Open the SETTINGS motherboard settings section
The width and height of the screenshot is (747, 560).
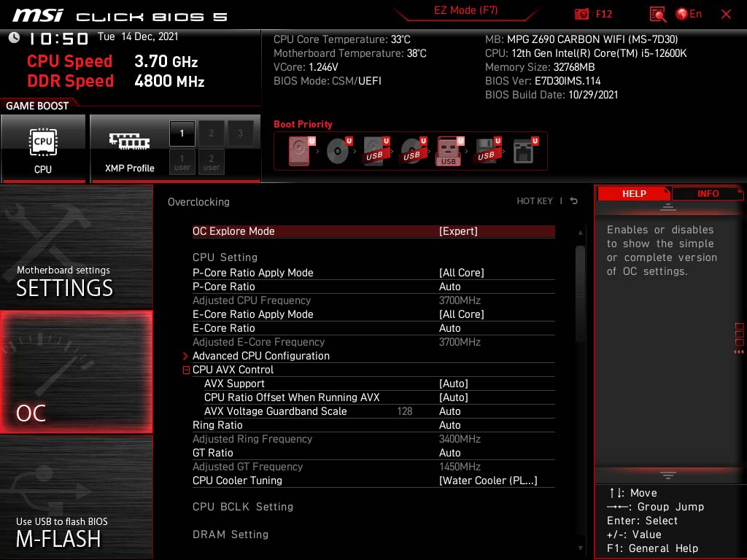point(76,247)
